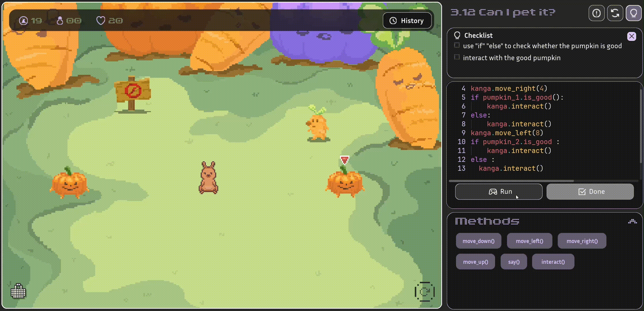
Task: Collapse the Methods panel icon
Action: [x=632, y=221]
